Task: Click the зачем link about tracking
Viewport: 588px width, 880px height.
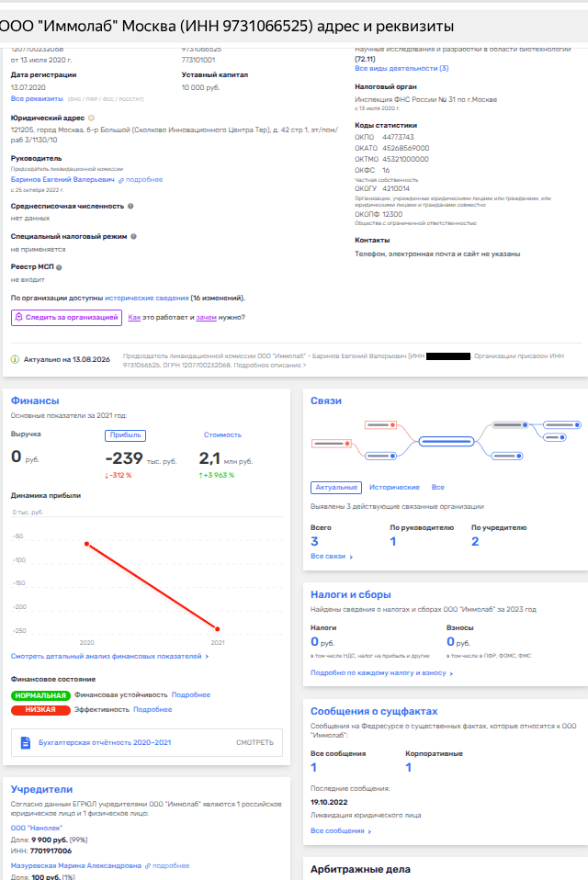Action: tap(206, 317)
